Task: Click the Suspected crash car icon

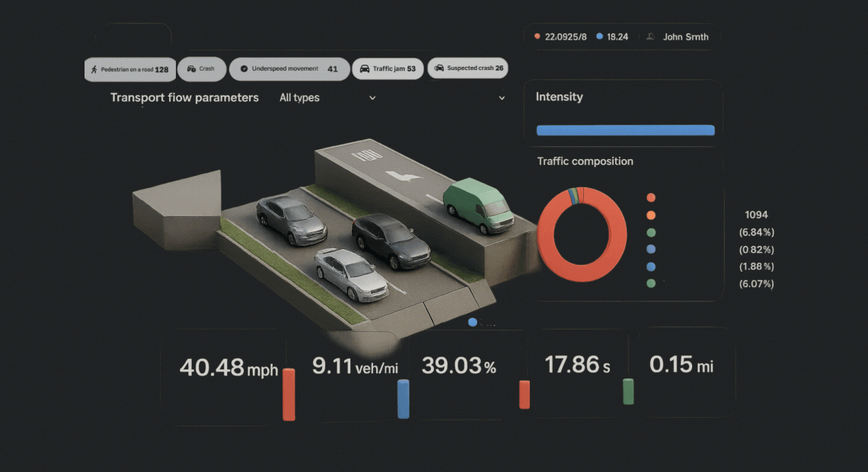Action: coord(439,69)
